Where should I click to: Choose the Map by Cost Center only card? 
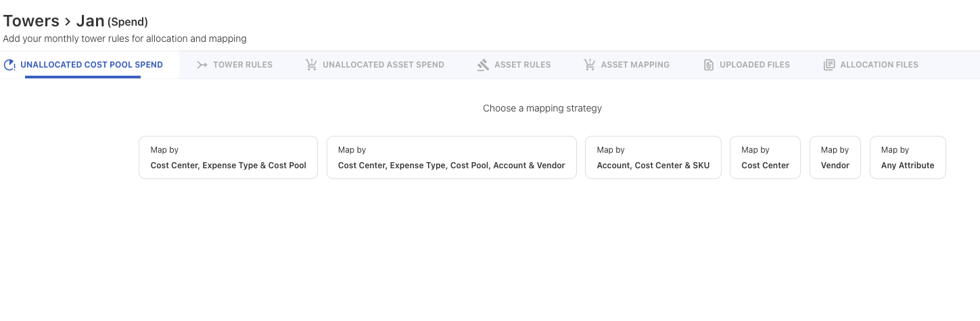pos(765,157)
